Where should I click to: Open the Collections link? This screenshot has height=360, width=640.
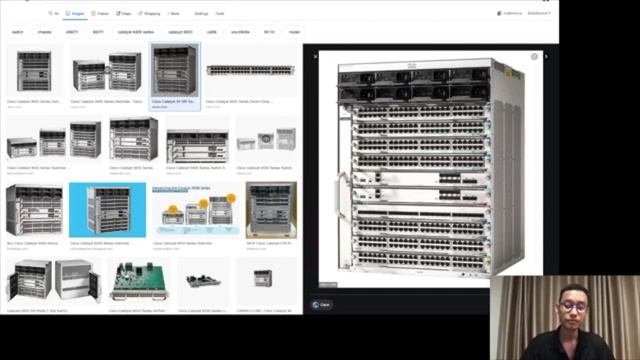509,13
